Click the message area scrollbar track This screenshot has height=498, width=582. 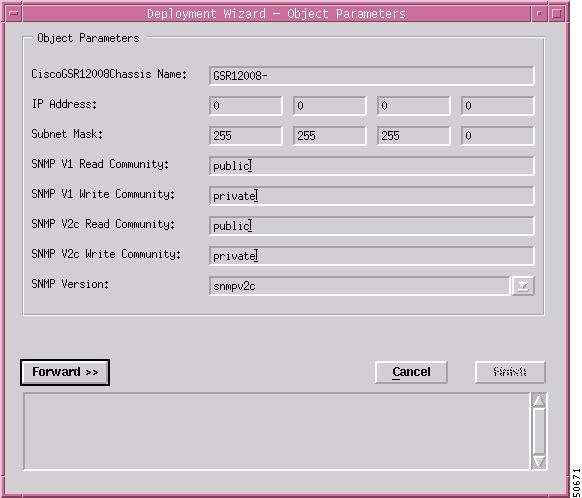click(539, 431)
